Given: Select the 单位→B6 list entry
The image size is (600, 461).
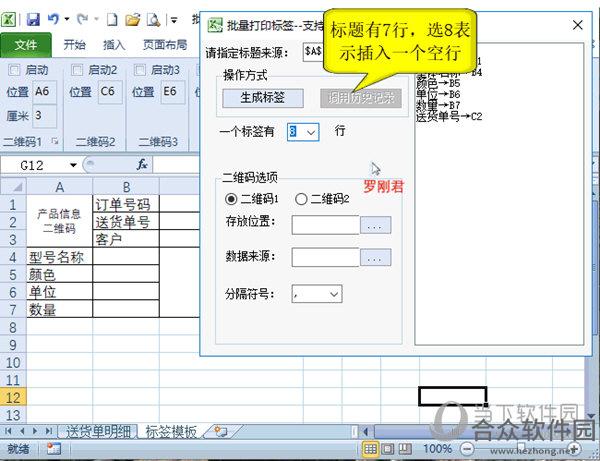Looking at the screenshot, I should (438, 94).
